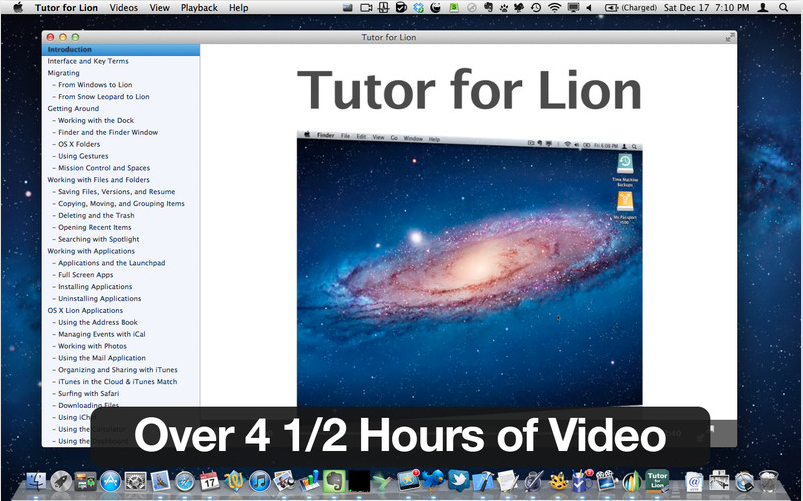The width and height of the screenshot is (803, 501).
Task: Click the Tutor for Lion Dock icon
Action: [x=657, y=481]
